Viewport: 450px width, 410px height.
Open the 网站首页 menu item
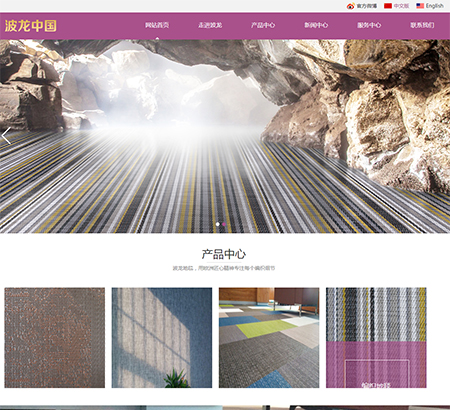[x=157, y=25]
